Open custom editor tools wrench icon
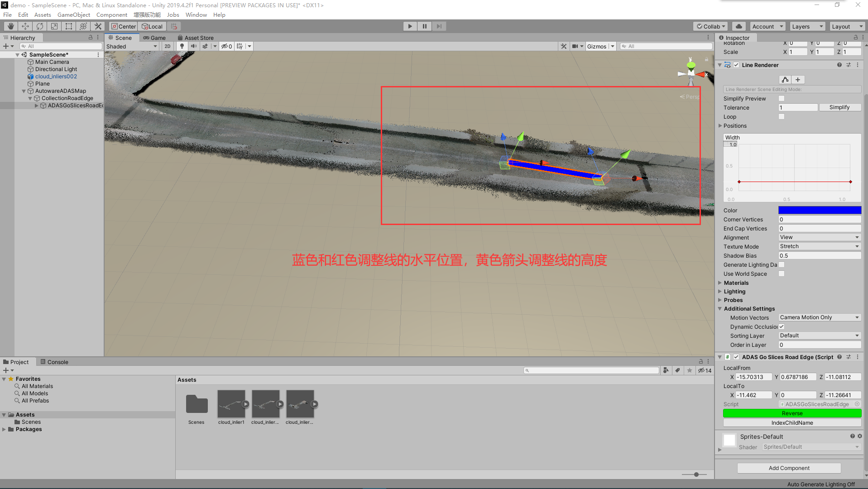 (98, 26)
